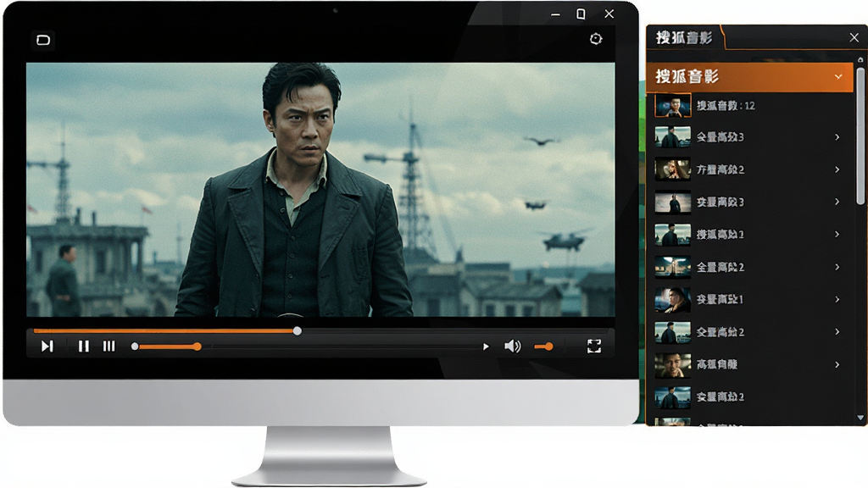
Task: Click the small play arrow before the speaker icon
Action: click(x=486, y=347)
